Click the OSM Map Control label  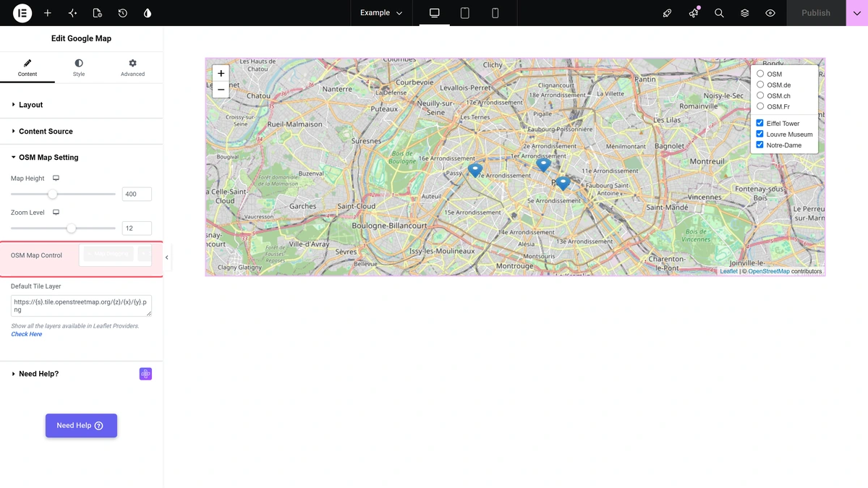tap(36, 255)
